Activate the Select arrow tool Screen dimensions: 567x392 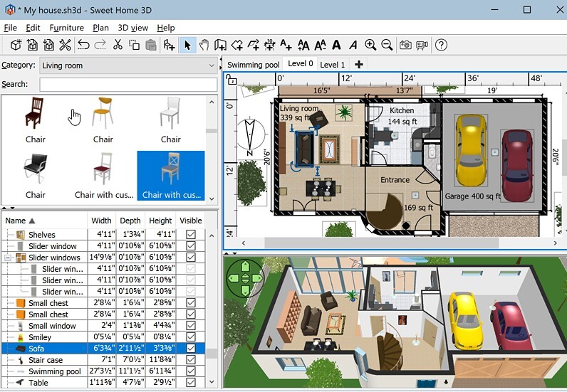(187, 45)
